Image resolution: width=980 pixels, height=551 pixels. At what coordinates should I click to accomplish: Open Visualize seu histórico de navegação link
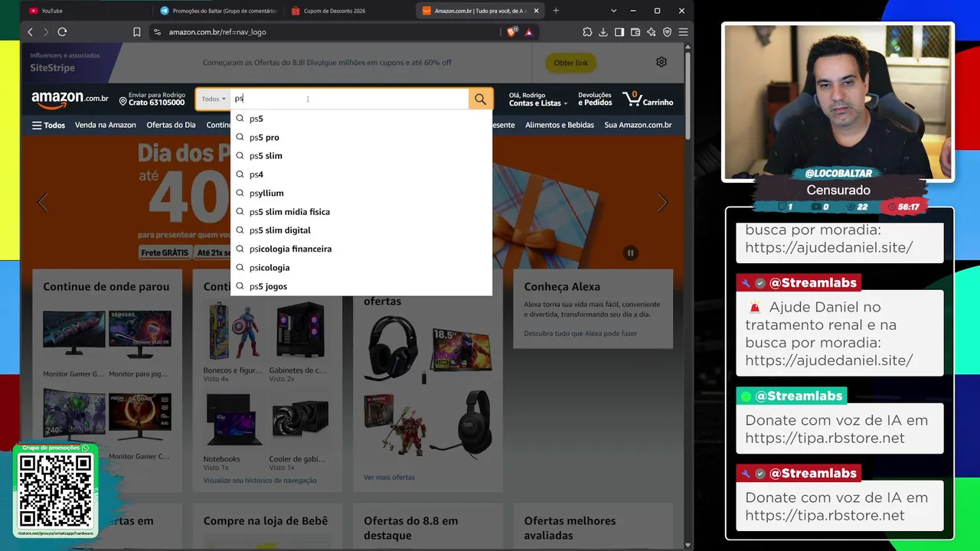[x=260, y=481]
